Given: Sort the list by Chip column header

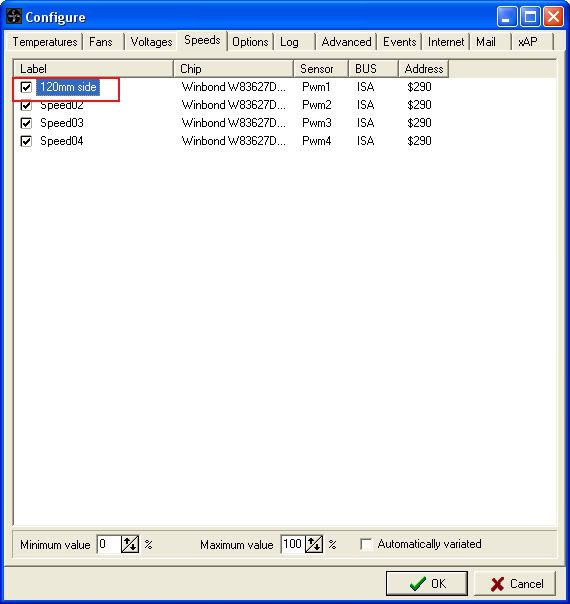Looking at the screenshot, I should (x=233, y=69).
